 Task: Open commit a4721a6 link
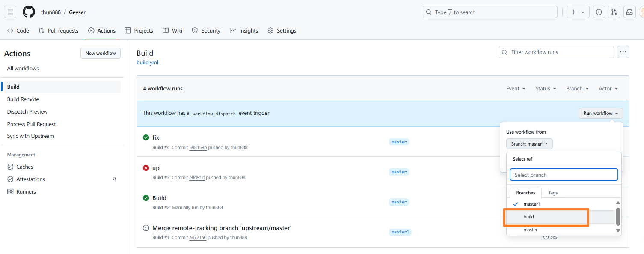click(x=198, y=237)
